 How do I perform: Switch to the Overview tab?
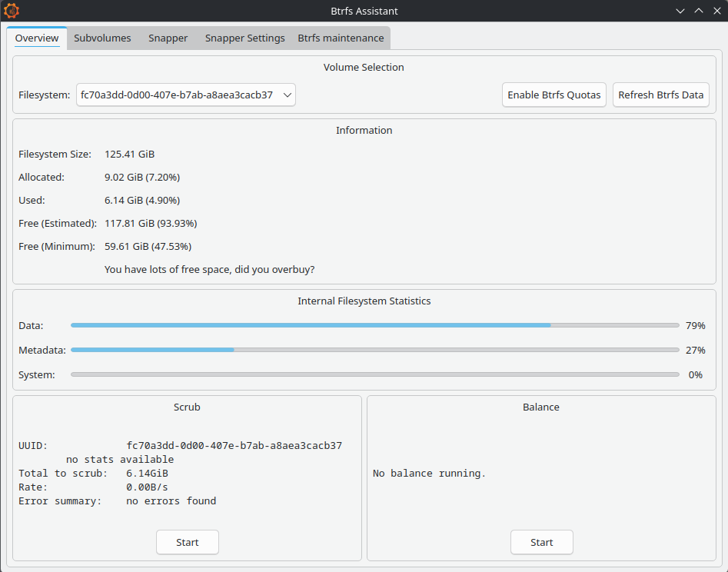coord(37,38)
